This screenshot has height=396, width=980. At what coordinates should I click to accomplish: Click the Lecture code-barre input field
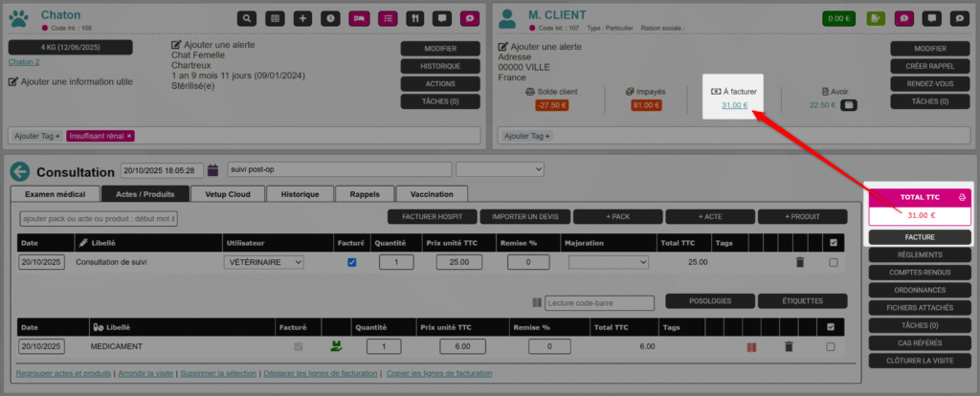point(599,303)
